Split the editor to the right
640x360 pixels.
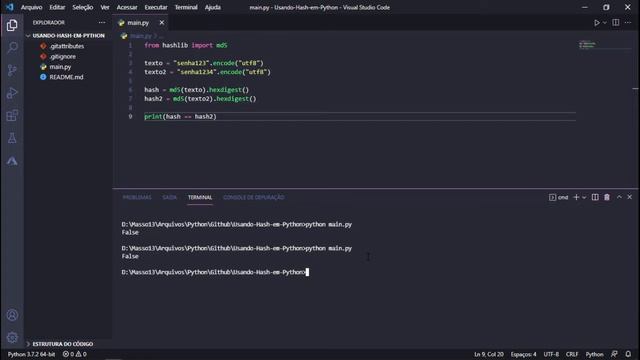coord(616,22)
